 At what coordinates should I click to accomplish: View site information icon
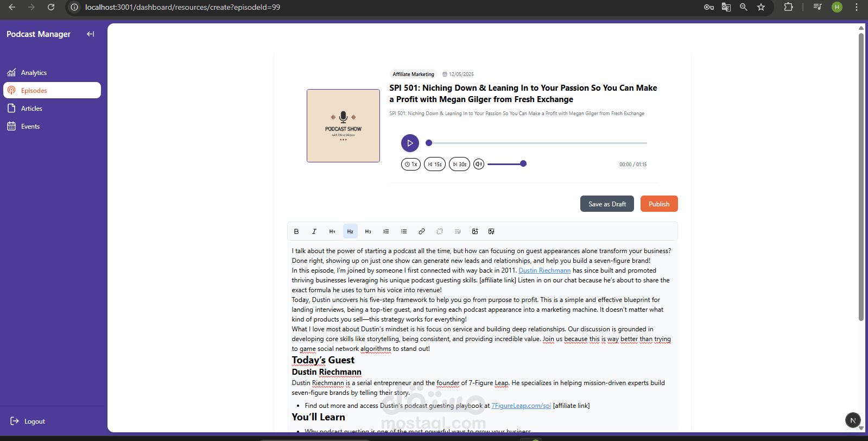point(75,7)
